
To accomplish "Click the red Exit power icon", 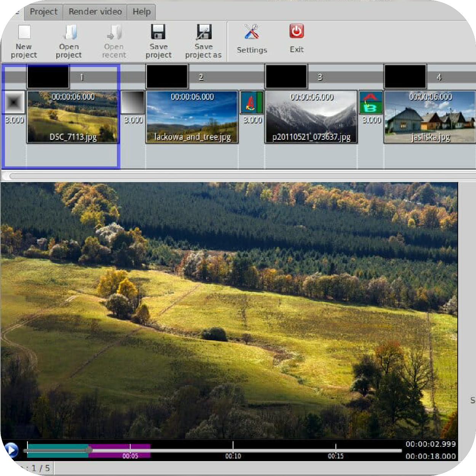I will pos(297,32).
